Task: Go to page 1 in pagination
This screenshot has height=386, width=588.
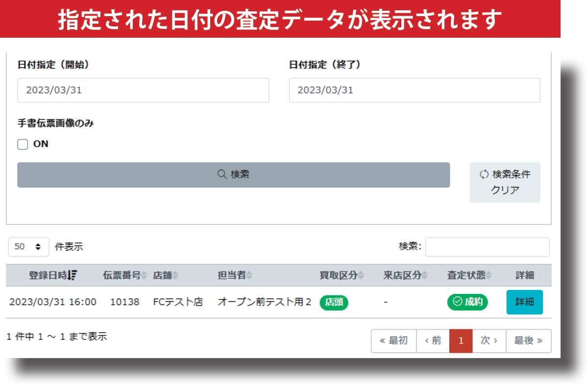Action: tap(461, 341)
